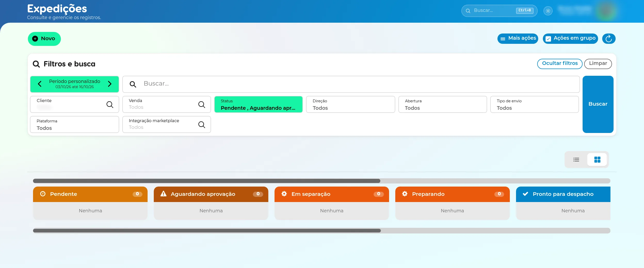
Task: Open the Mais ações menu
Action: click(518, 39)
